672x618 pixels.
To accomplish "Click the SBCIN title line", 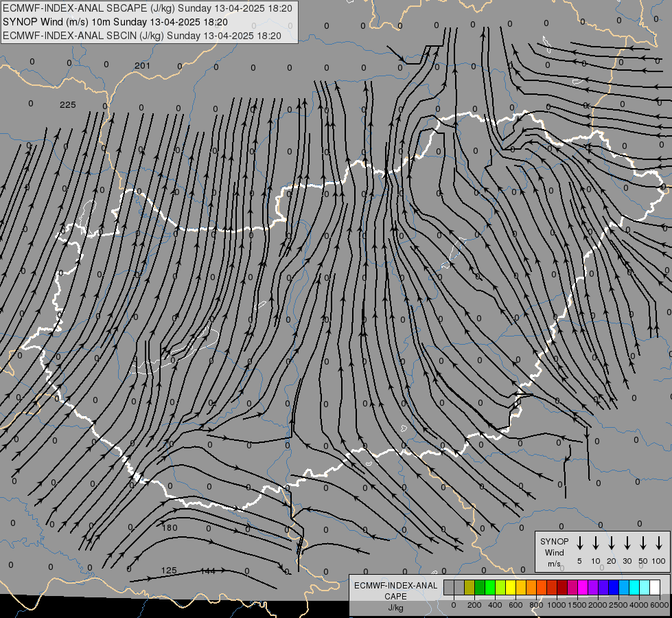I will click(142, 36).
